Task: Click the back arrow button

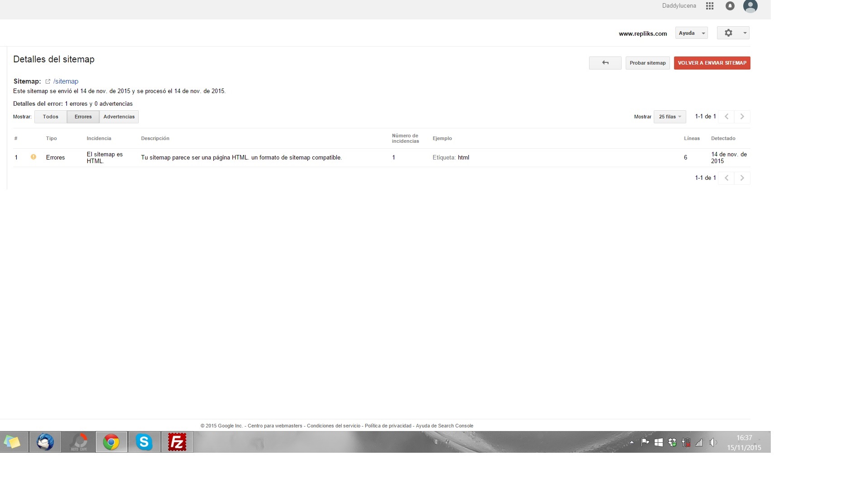Action: pos(605,63)
